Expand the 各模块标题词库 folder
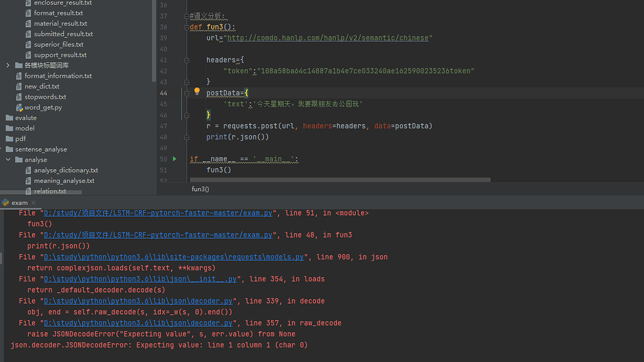This screenshot has width=644, height=362. coord(6,65)
